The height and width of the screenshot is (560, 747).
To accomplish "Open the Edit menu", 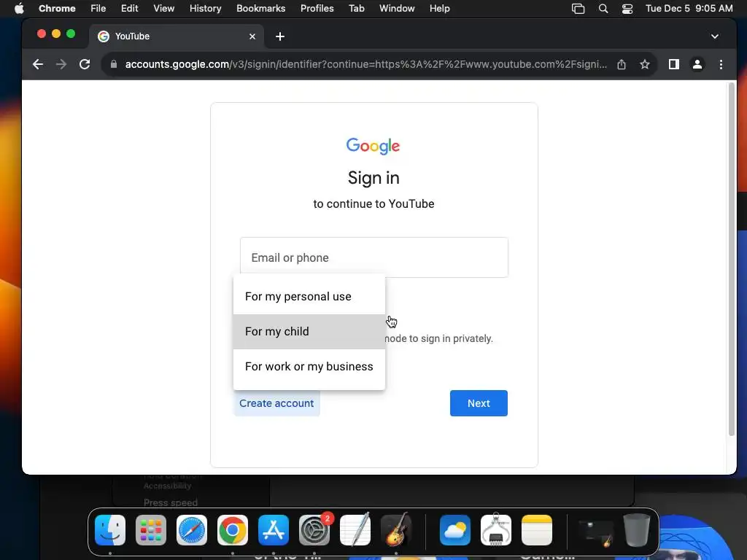I will point(130,8).
